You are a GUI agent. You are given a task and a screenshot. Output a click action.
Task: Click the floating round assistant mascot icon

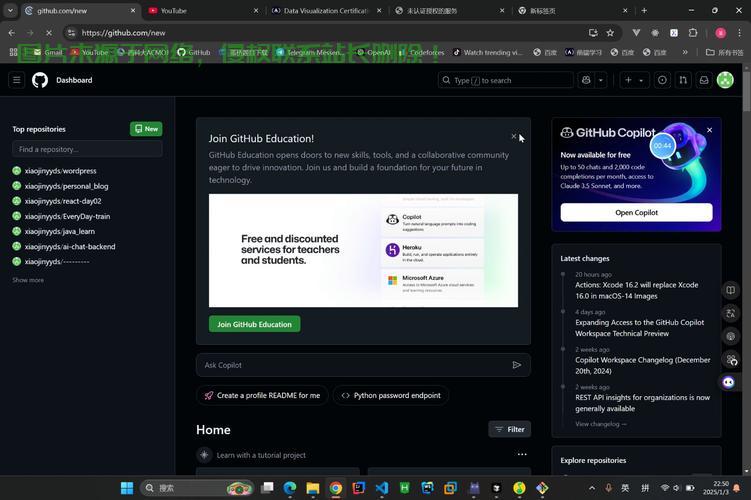[728, 382]
